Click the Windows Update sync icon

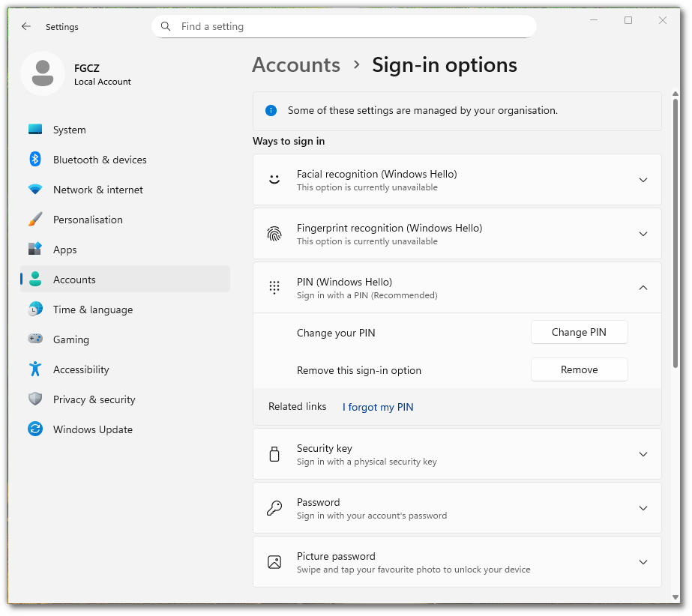click(35, 429)
